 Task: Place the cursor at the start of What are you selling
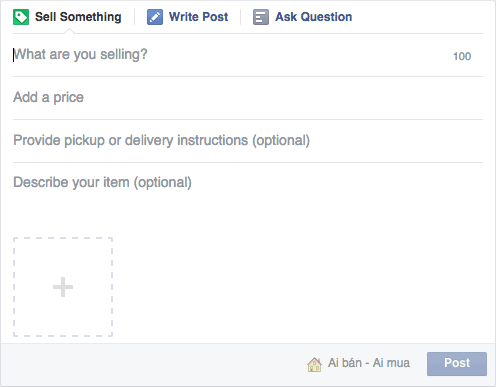(x=14, y=55)
